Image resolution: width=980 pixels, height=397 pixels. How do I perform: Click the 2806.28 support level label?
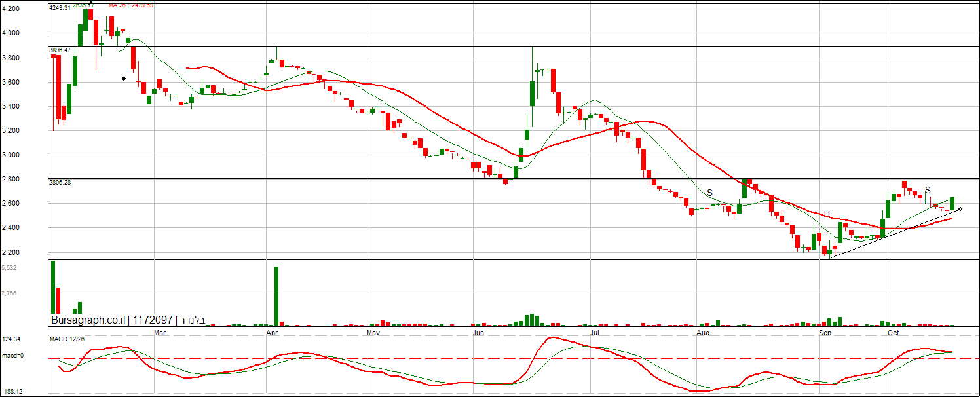point(60,183)
